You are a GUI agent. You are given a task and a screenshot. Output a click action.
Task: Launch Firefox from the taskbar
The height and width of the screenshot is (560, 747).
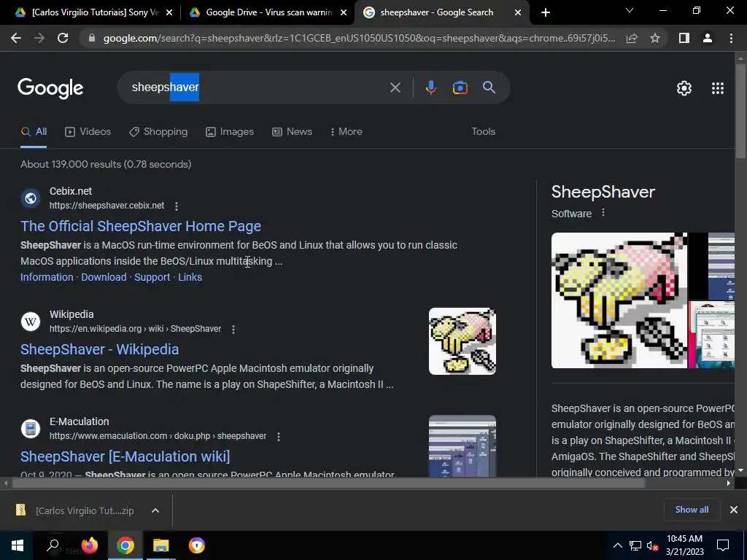pos(89,545)
